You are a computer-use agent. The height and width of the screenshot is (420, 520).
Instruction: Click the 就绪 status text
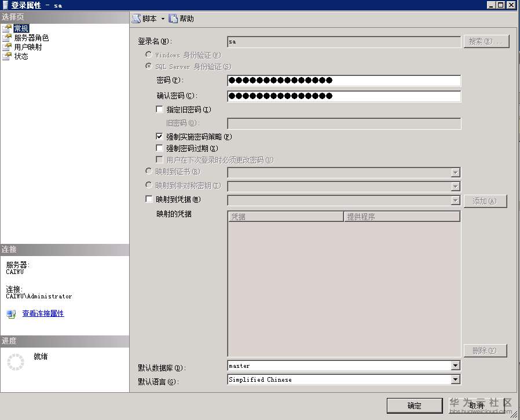tap(41, 357)
